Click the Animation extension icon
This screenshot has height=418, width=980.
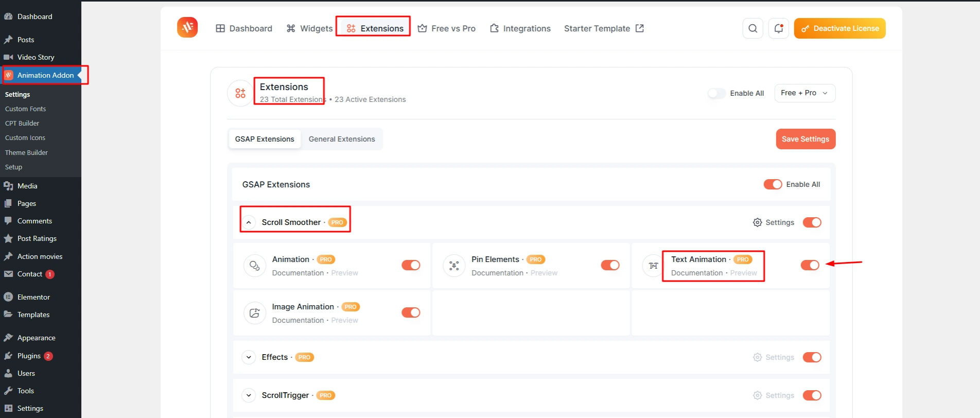point(254,266)
